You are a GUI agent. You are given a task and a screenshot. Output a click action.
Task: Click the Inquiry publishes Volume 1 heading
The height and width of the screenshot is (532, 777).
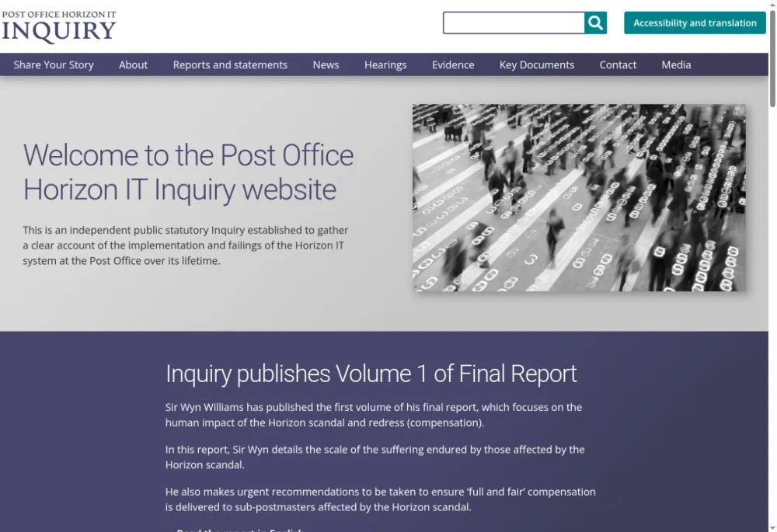click(x=371, y=374)
